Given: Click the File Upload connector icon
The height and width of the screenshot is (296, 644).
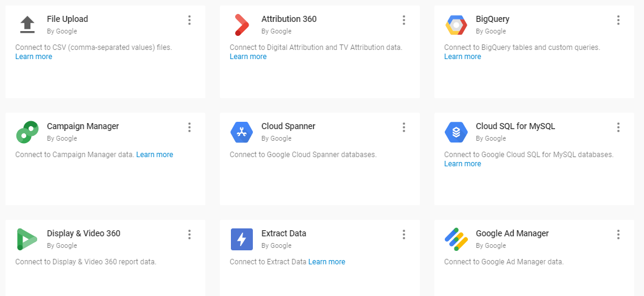Looking at the screenshot, I should coord(27,24).
